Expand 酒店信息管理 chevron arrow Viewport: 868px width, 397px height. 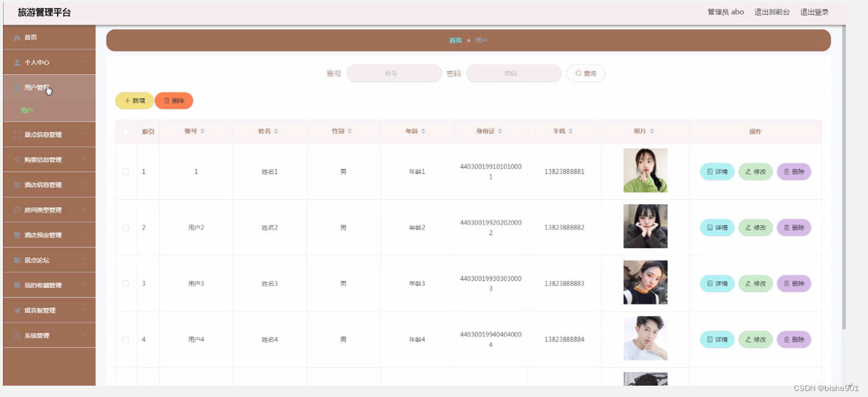[84, 184]
